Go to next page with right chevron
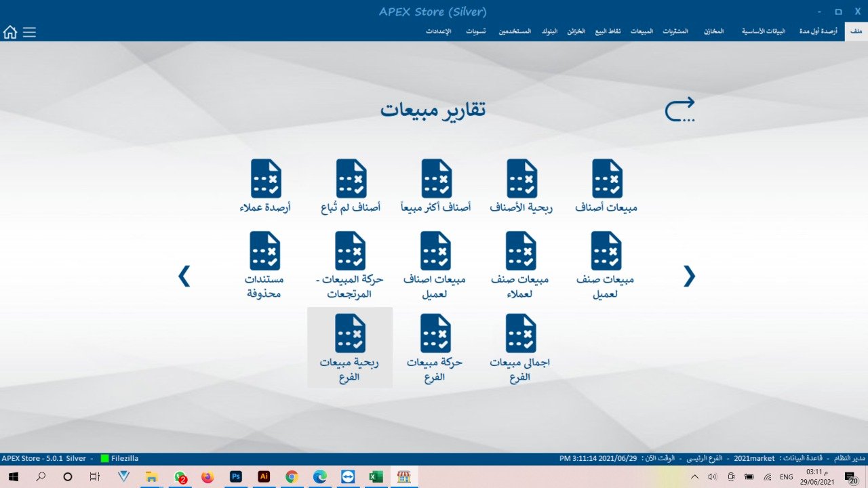The height and width of the screenshot is (488, 868). pos(689,276)
